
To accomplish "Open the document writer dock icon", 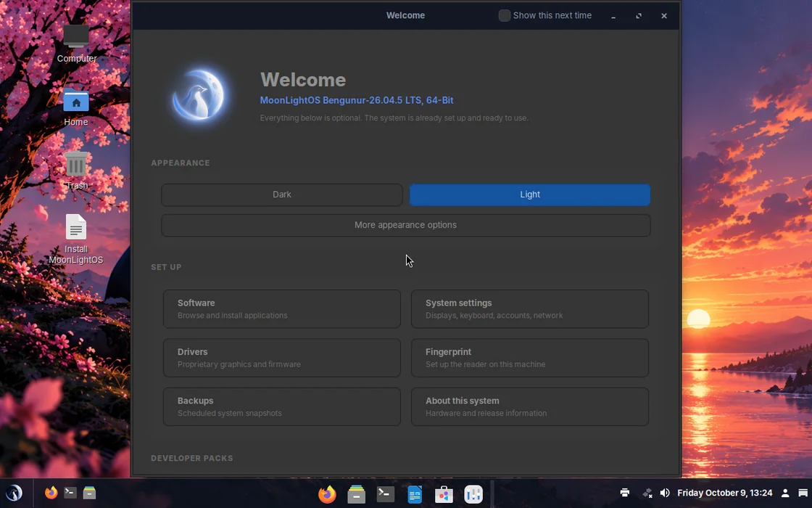I will pos(415,494).
